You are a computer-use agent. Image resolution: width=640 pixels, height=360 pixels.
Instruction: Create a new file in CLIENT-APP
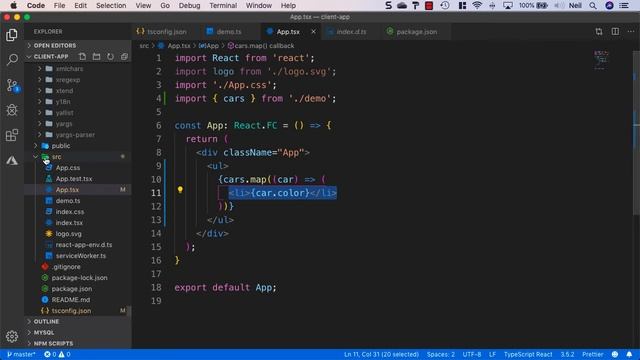tap(82, 56)
